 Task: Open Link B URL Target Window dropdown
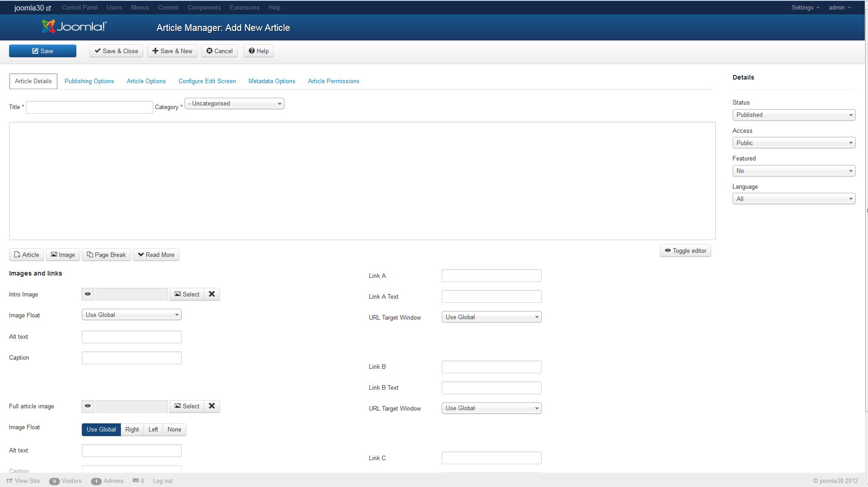coord(492,408)
